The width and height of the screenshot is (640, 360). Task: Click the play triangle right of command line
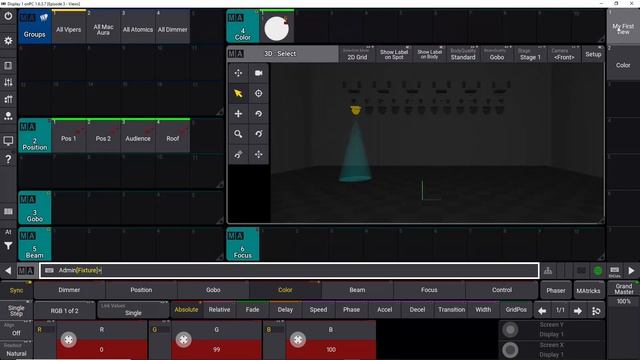[631, 271]
